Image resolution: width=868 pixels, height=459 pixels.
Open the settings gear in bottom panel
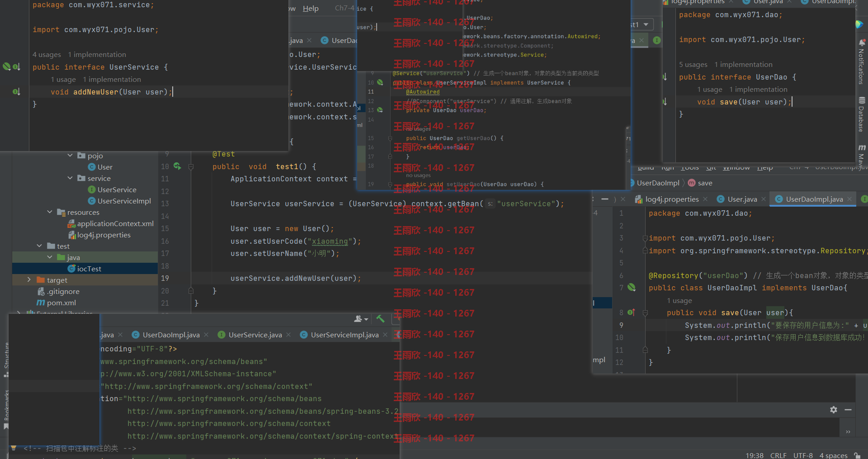coord(834,410)
